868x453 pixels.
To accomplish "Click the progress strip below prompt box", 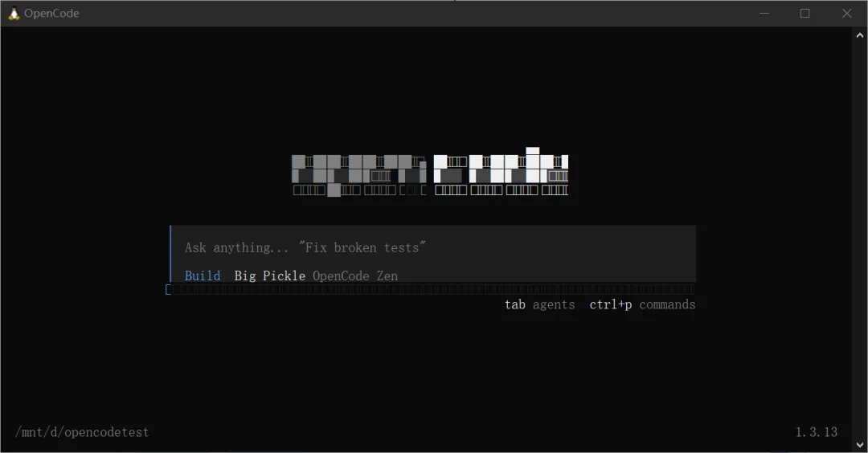I will [432, 289].
